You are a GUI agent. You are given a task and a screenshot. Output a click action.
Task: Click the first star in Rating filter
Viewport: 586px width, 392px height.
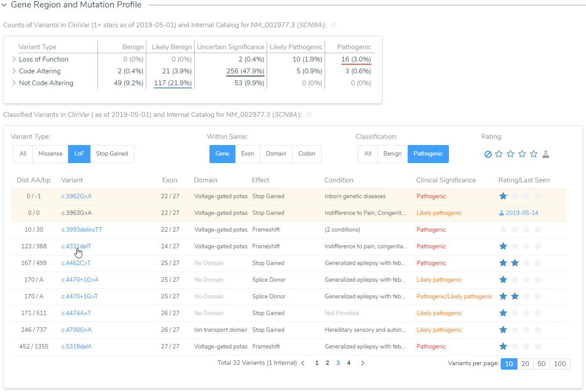point(499,154)
